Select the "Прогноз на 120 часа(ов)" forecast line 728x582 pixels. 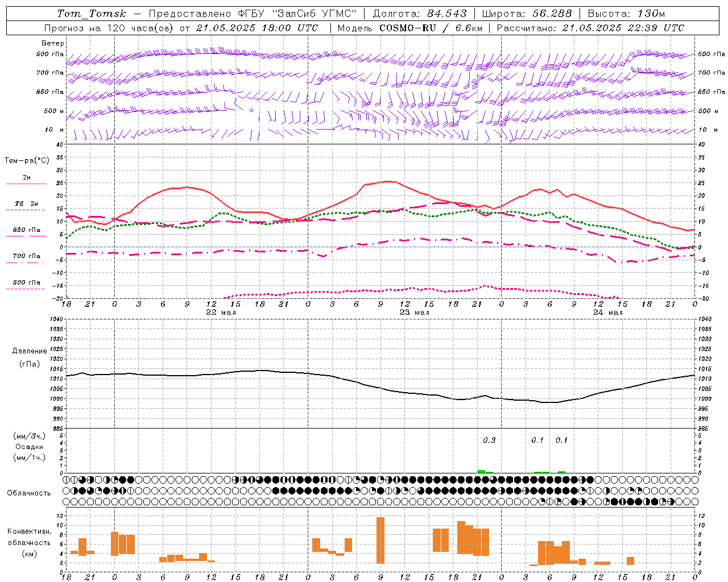pyautogui.click(x=109, y=28)
